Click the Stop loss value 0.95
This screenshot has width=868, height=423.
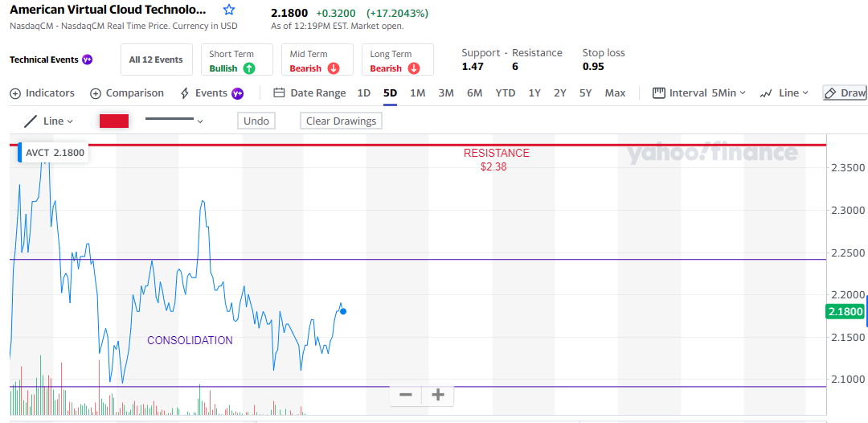click(593, 67)
